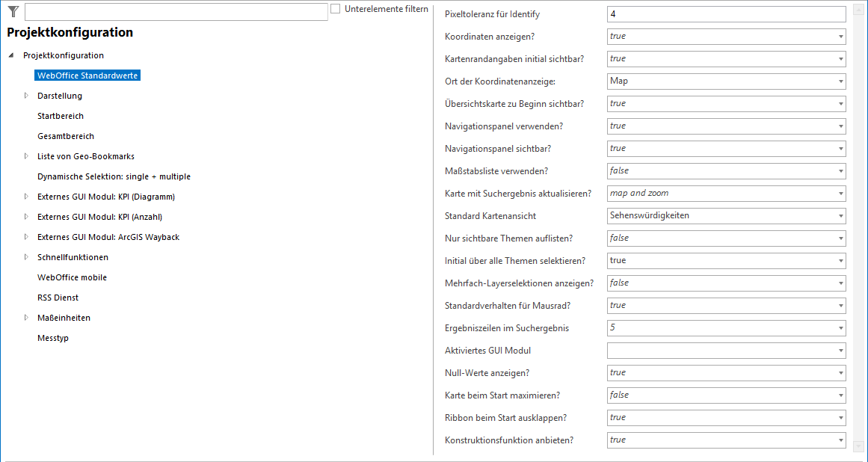The height and width of the screenshot is (462, 868).
Task: Collapse the Projektkonfiguration root node
Action: point(11,55)
